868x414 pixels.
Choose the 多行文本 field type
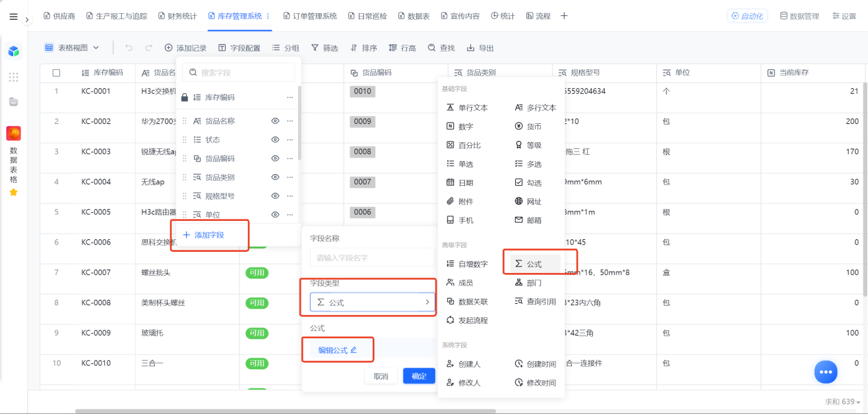pos(535,107)
